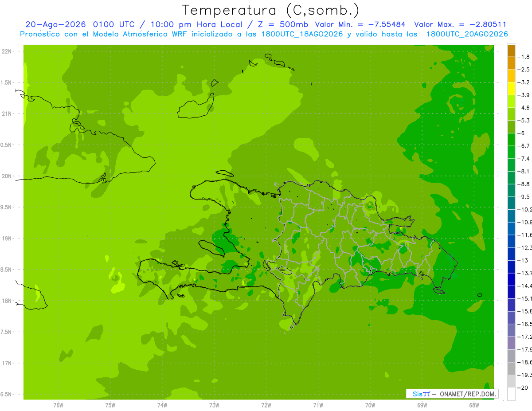Click the "-6.7" colorbar value
The width and height of the screenshot is (532, 411).
pyautogui.click(x=524, y=146)
